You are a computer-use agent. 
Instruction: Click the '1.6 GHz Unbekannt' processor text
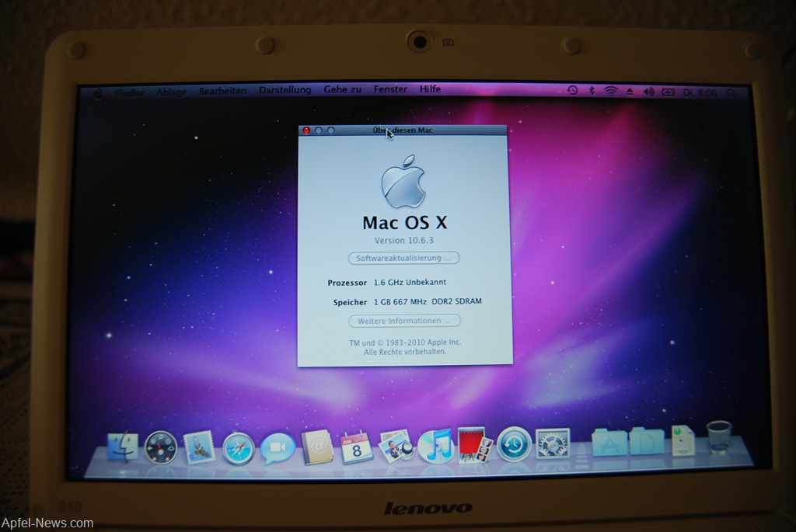(410, 282)
